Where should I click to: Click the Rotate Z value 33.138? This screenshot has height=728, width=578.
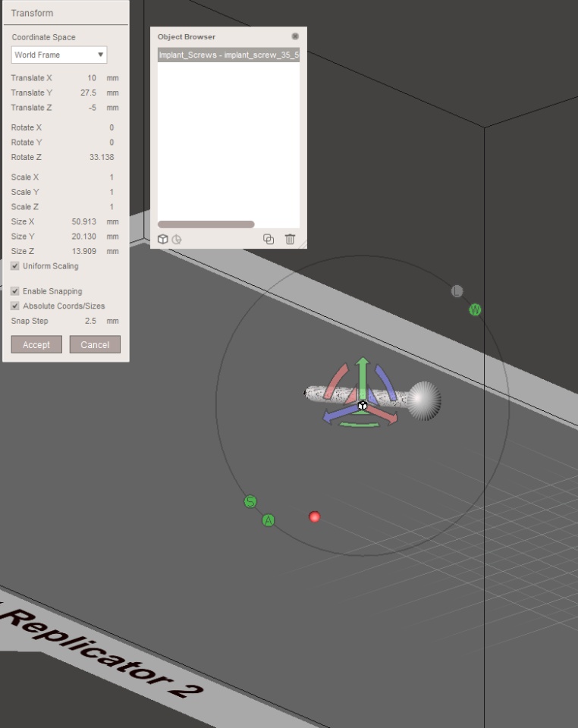[102, 158]
